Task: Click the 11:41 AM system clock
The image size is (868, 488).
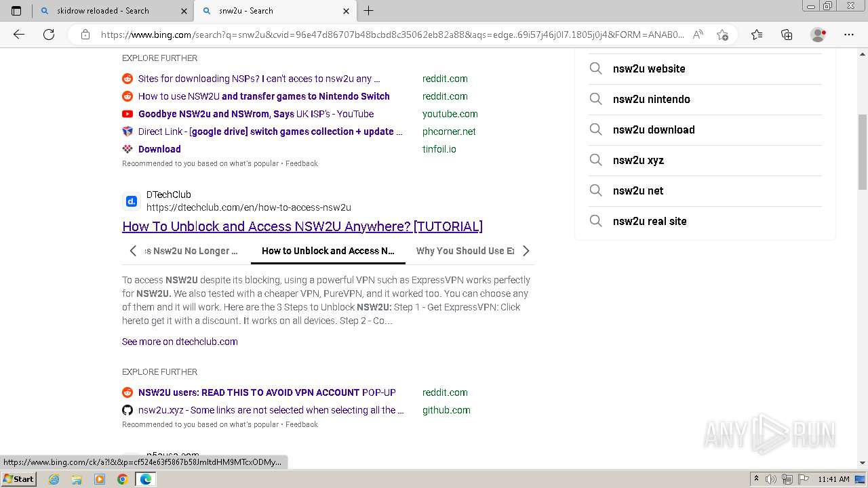Action: click(833, 479)
